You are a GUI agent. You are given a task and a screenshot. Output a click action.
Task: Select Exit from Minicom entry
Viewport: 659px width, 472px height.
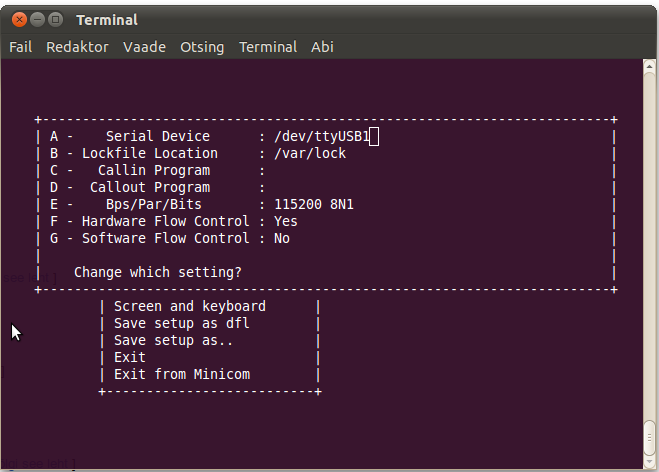[x=182, y=375]
